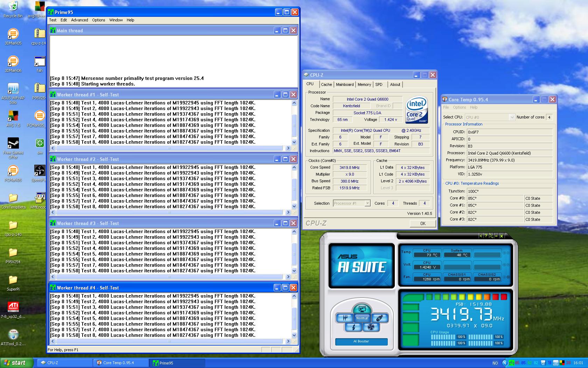Open the Help menu in Prime95
588x368 pixels.
[131, 20]
